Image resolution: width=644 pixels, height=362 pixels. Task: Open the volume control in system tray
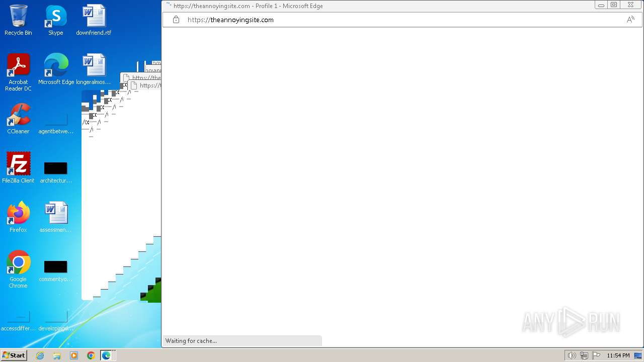tap(572, 355)
